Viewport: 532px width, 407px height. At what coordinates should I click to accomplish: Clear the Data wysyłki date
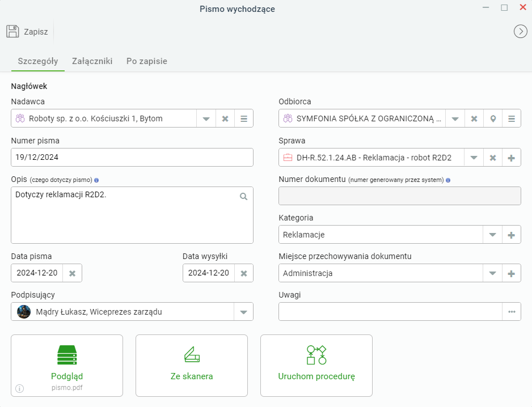point(244,273)
